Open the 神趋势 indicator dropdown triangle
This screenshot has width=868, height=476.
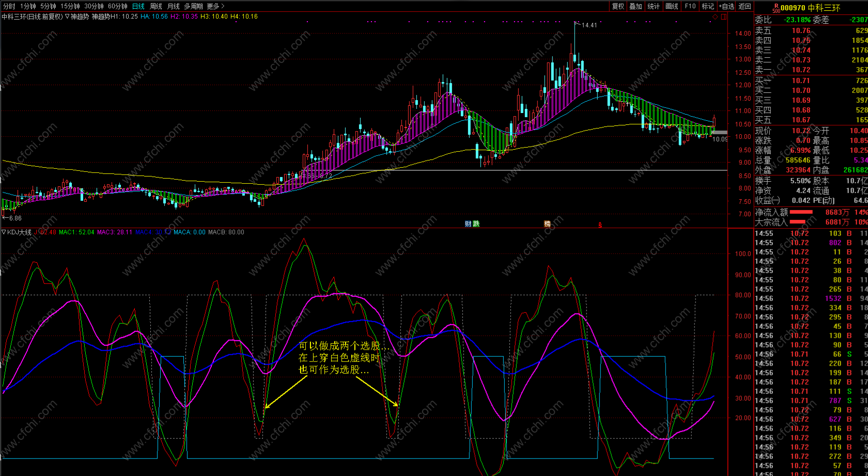click(67, 17)
